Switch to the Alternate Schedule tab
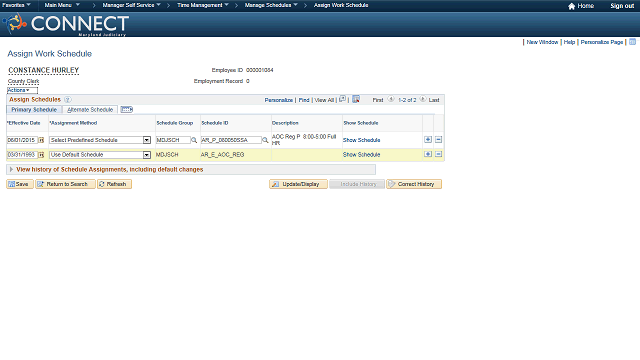This screenshot has width=640, height=360. pyautogui.click(x=90, y=110)
